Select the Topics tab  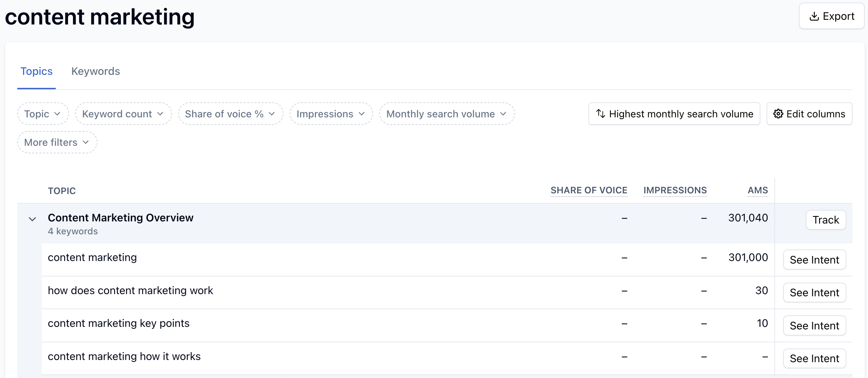point(36,71)
